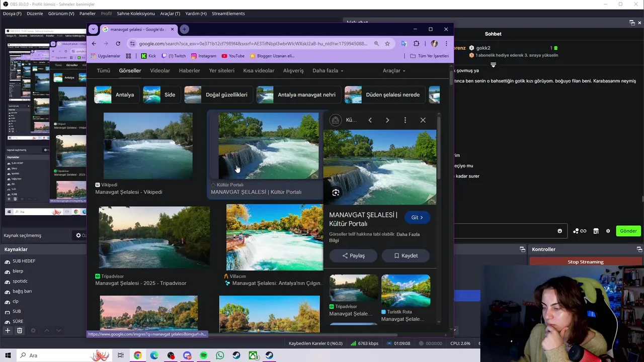
Task: Send the chat message with Gönder
Action: 628,231
